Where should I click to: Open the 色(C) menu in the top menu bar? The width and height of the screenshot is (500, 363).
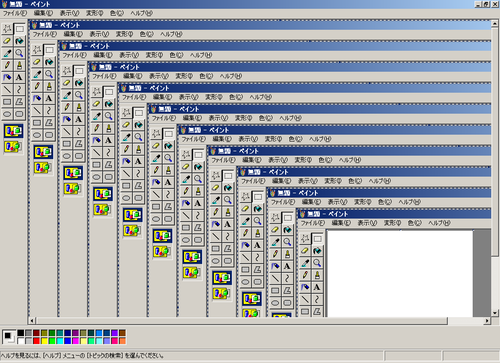[x=117, y=13]
